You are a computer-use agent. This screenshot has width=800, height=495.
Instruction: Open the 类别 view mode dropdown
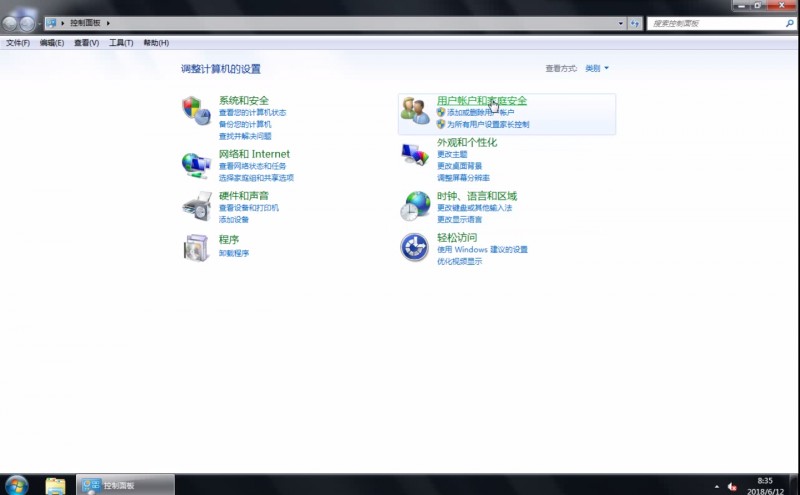coord(596,68)
